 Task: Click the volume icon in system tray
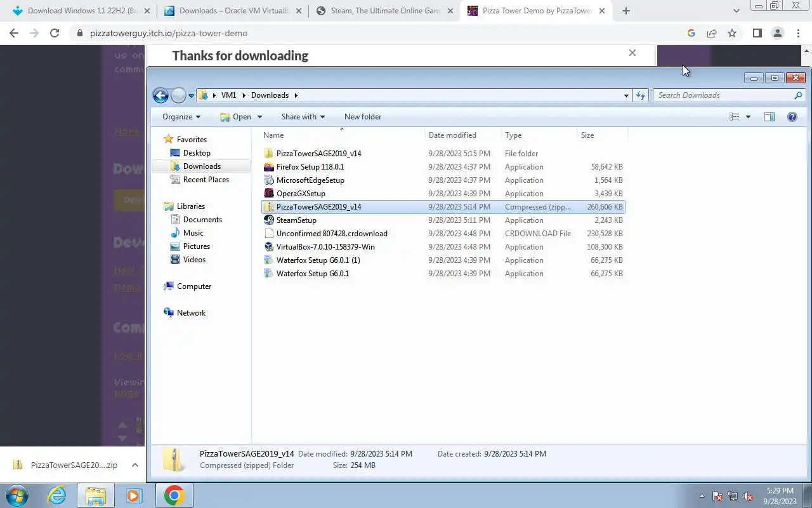coord(748,497)
